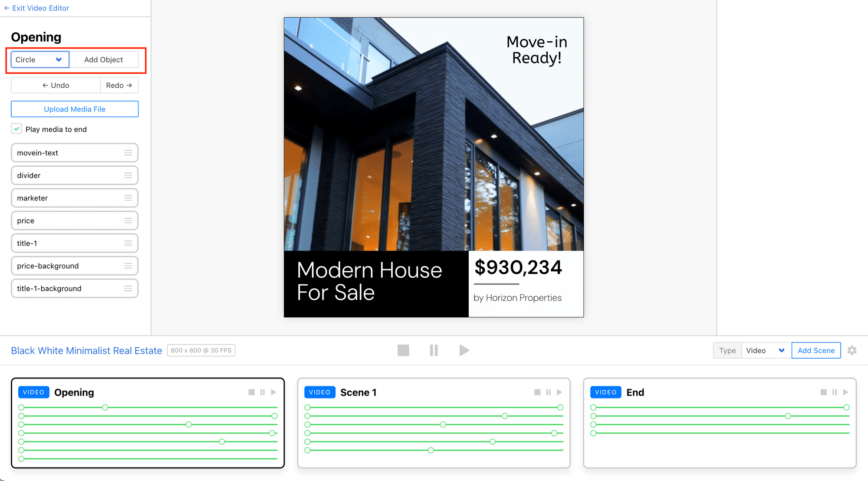Viewport: 868px width, 481px height.
Task: Select the divider object in list
Action: pyautogui.click(x=75, y=175)
